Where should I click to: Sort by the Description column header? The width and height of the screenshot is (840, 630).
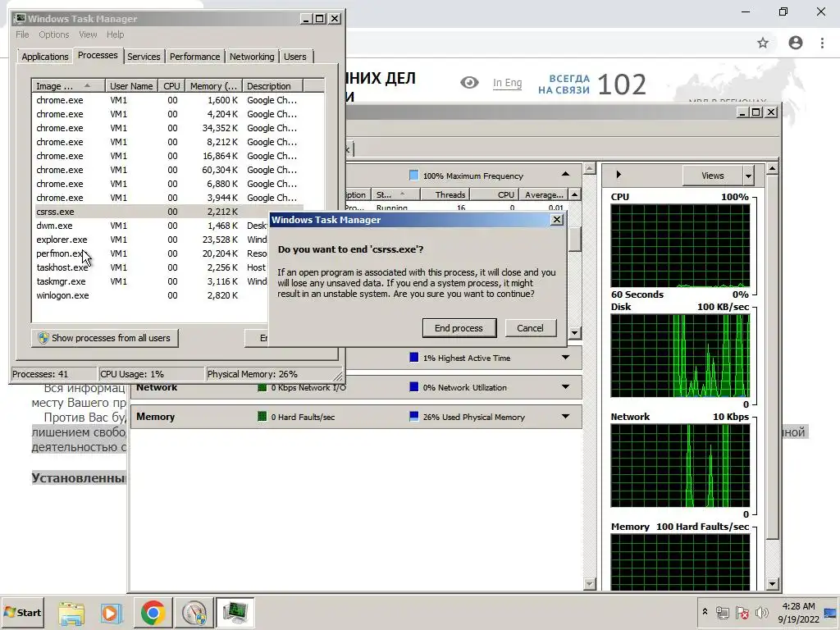272,85
